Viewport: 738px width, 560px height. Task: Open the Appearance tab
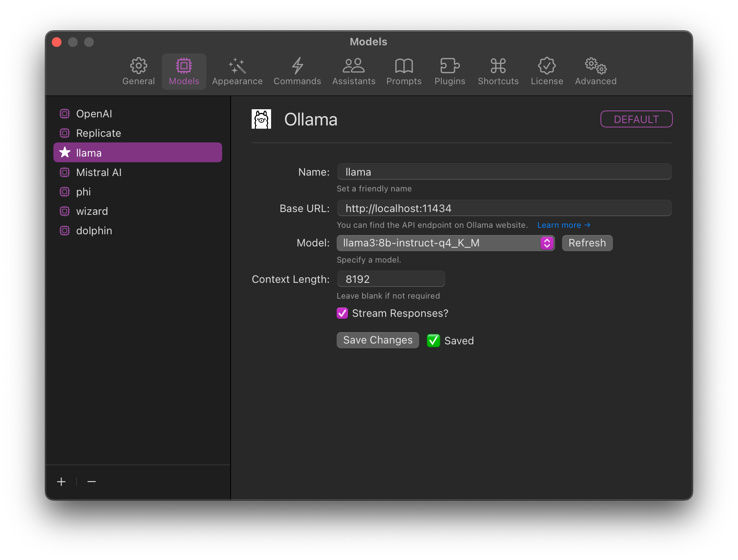pyautogui.click(x=237, y=72)
